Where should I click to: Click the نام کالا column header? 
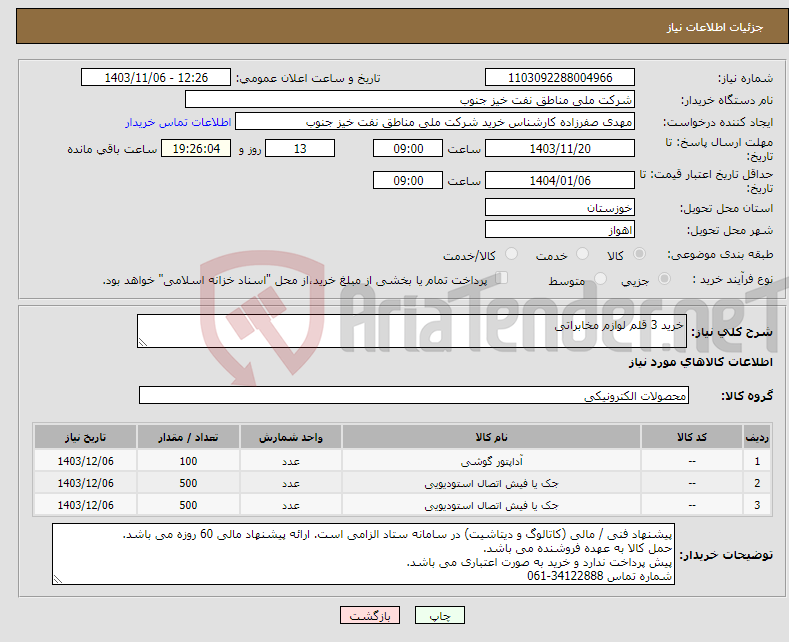491,437
